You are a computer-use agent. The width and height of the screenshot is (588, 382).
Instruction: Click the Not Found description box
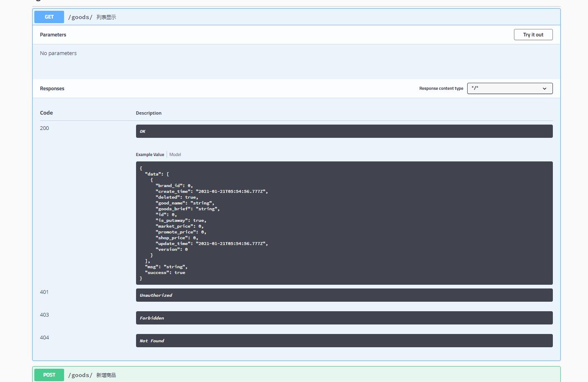pyautogui.click(x=344, y=341)
